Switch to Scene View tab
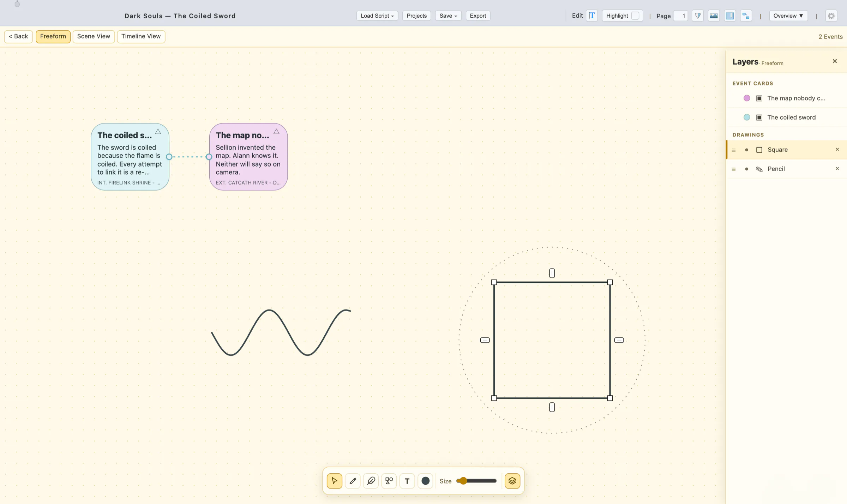 94,36
